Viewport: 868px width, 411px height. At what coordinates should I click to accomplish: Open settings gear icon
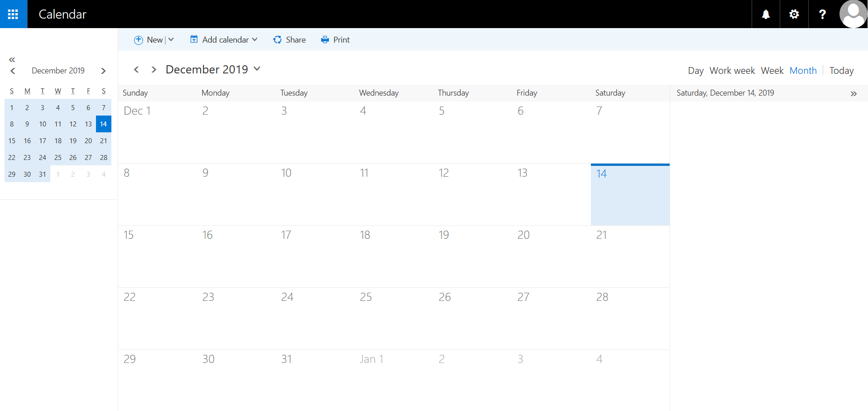794,14
